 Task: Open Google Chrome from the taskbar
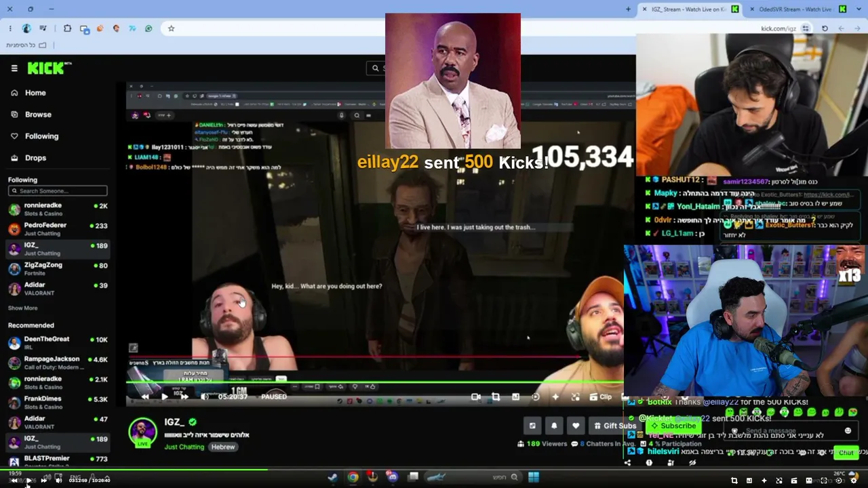353,478
